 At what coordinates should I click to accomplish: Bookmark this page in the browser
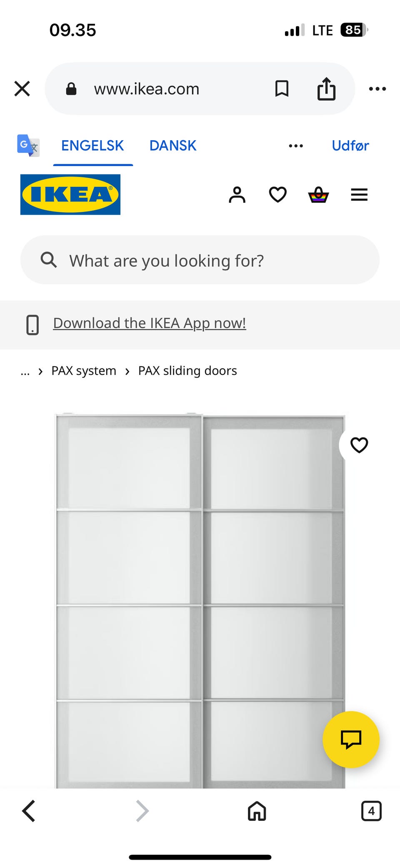tap(282, 89)
